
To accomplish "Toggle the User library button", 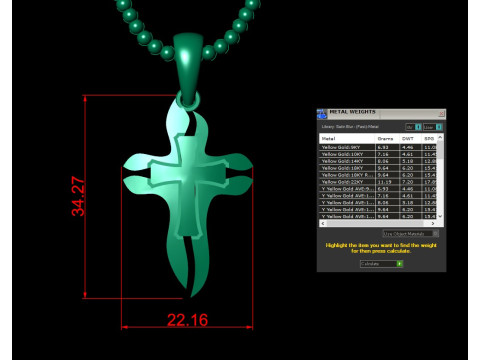I will click(x=433, y=127).
